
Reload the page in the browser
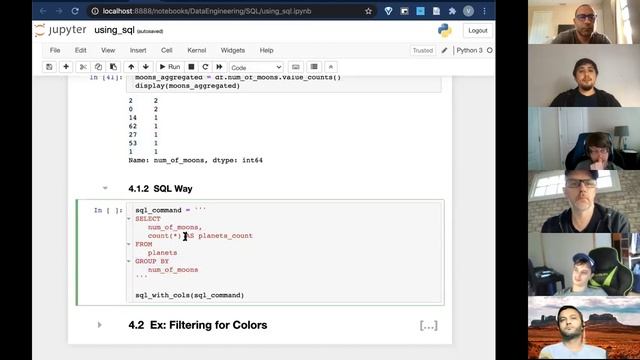click(x=75, y=11)
